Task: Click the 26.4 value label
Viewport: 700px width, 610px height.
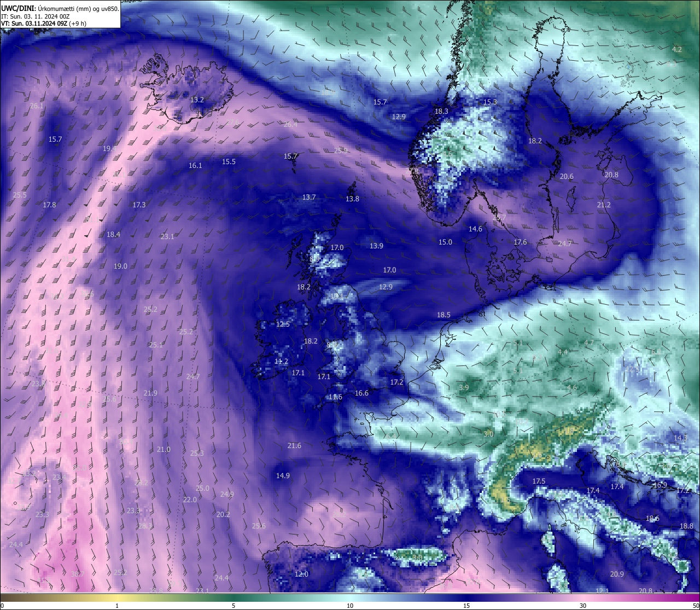Action: (290, 124)
